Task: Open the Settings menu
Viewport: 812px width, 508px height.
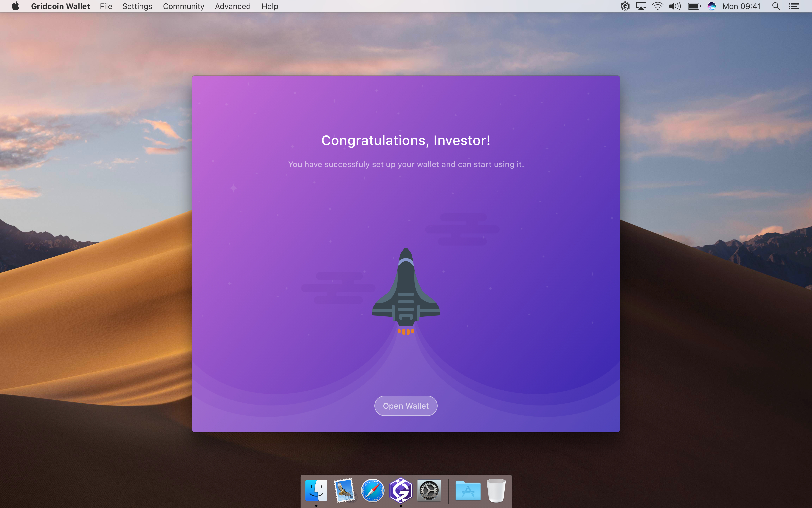Action: point(137,6)
